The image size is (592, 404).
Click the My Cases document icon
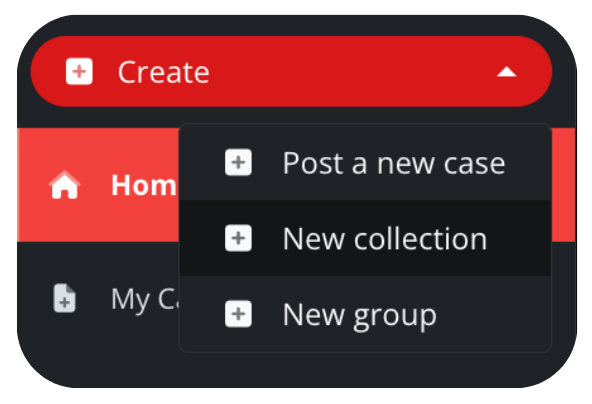coord(65,298)
